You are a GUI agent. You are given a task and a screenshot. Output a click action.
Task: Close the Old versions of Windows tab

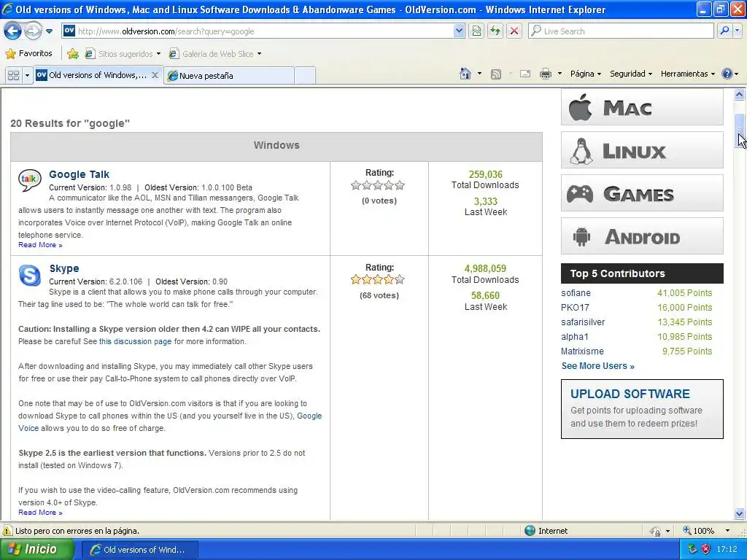coord(155,75)
